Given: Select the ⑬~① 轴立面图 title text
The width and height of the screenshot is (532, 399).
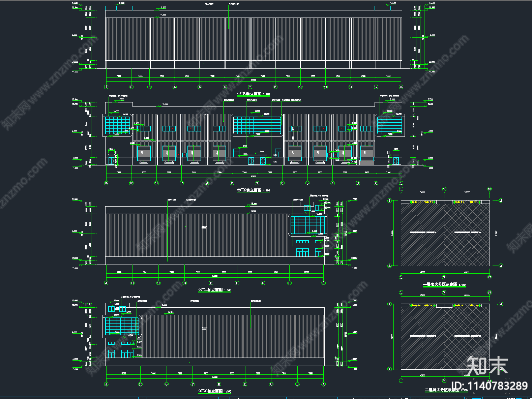Looking at the screenshot, I should point(254,190).
